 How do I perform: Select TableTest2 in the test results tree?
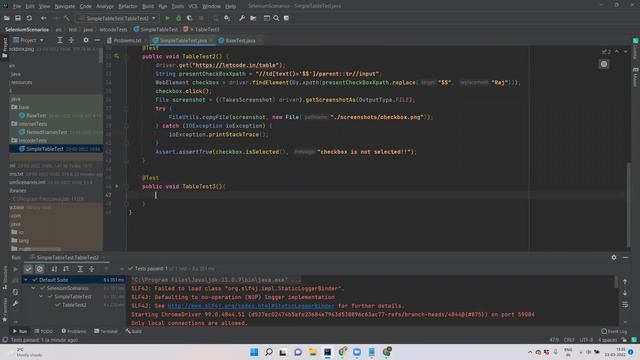click(74, 305)
